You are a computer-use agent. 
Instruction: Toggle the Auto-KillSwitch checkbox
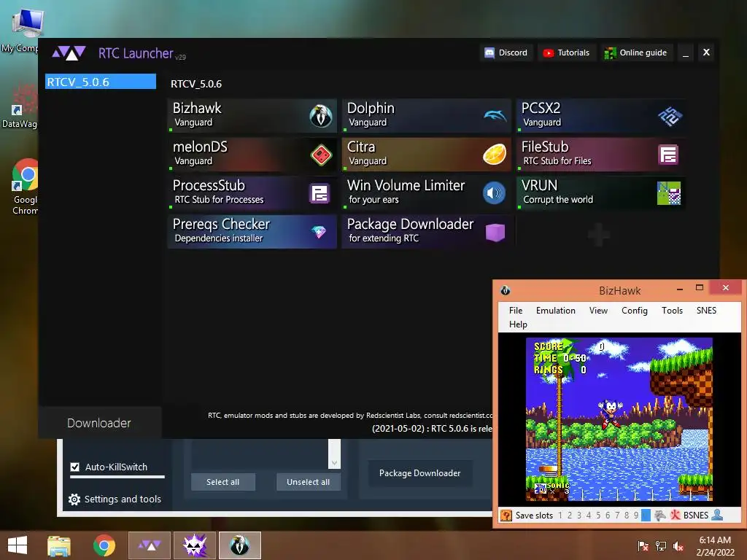[75, 467]
